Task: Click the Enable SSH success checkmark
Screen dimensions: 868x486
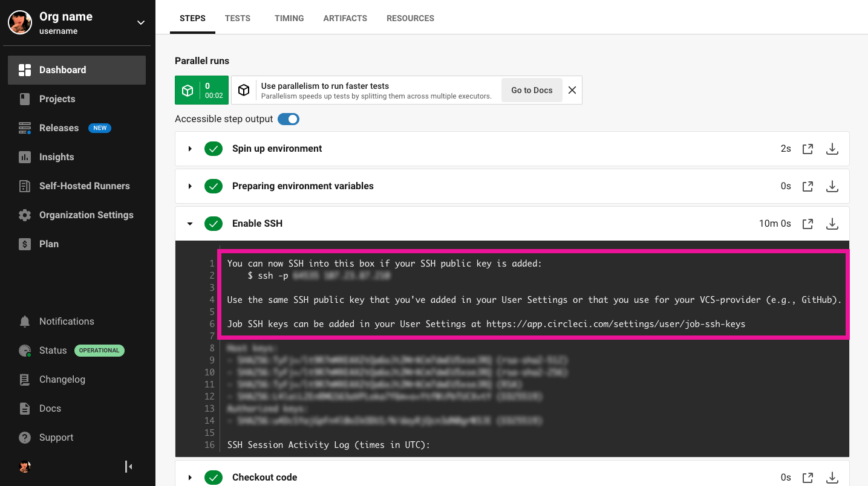Action: (x=214, y=224)
